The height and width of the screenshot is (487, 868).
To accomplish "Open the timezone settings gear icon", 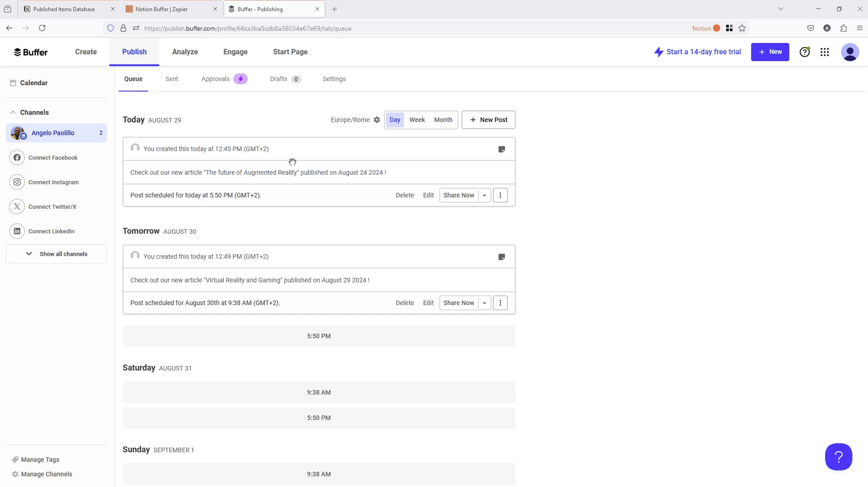I will point(377,120).
